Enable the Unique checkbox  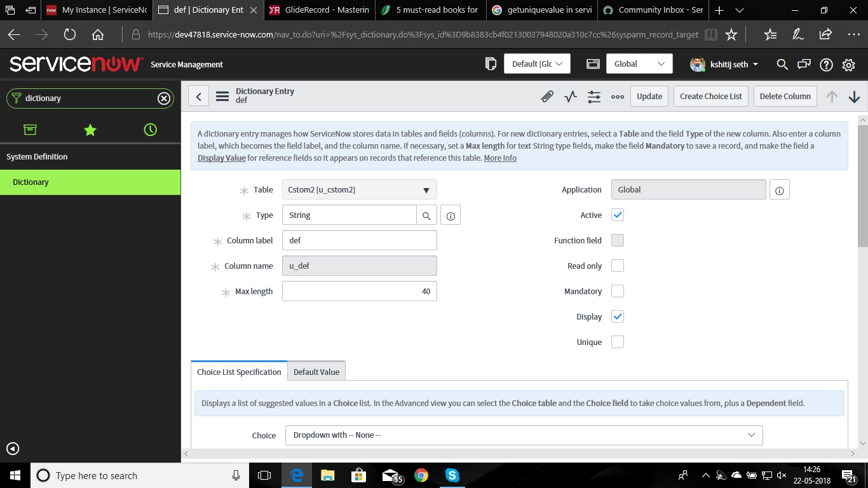coord(618,342)
